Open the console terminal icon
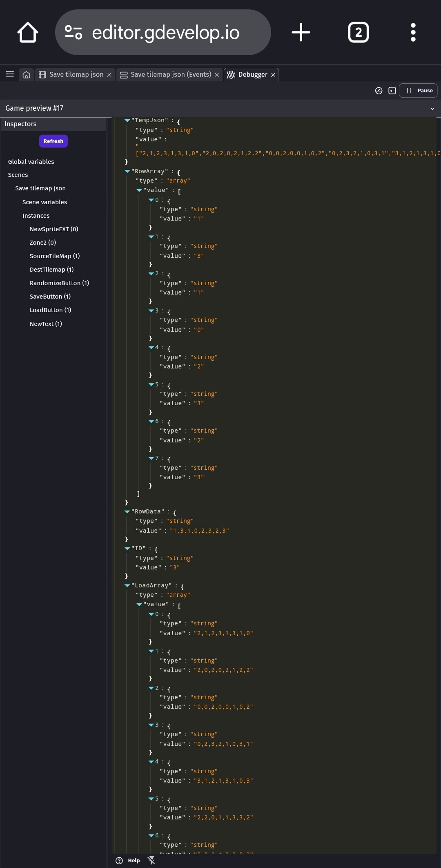The image size is (441, 868). 392,91
